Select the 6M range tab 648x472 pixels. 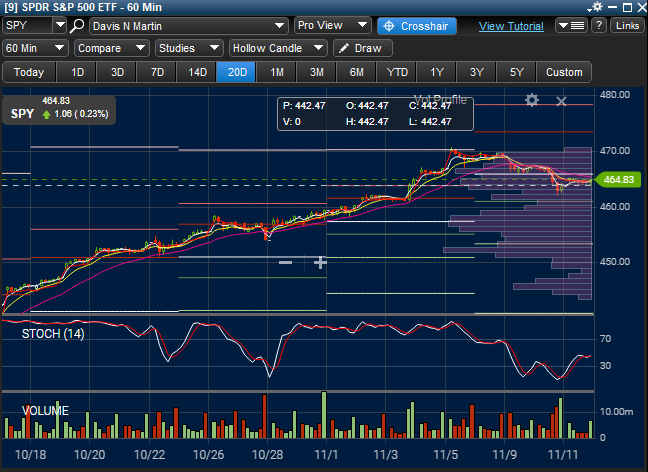357,72
